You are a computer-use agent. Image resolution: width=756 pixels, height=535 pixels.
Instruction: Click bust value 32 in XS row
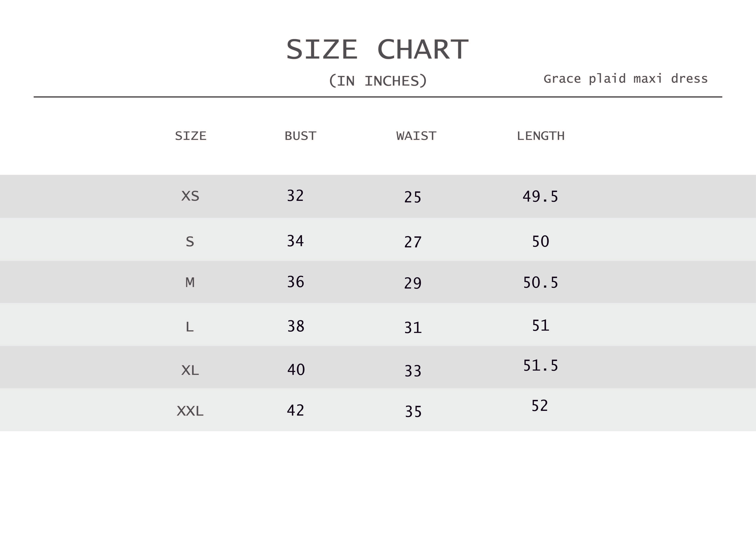[x=295, y=196]
